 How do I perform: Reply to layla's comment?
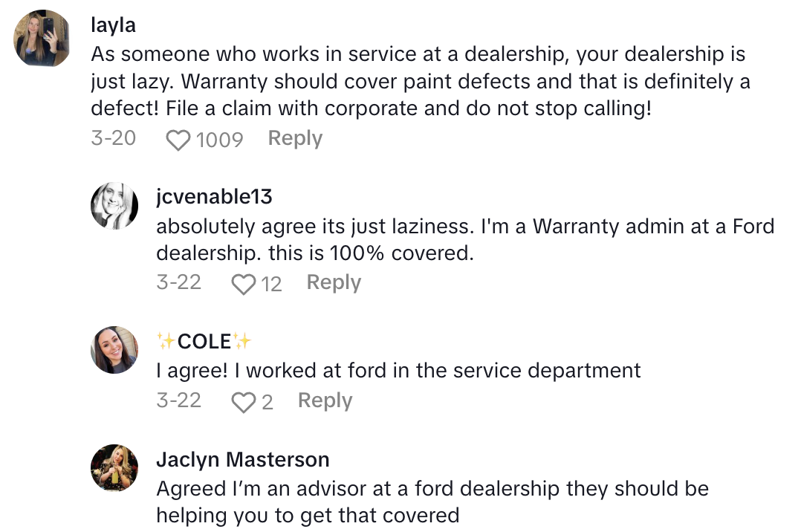(295, 139)
